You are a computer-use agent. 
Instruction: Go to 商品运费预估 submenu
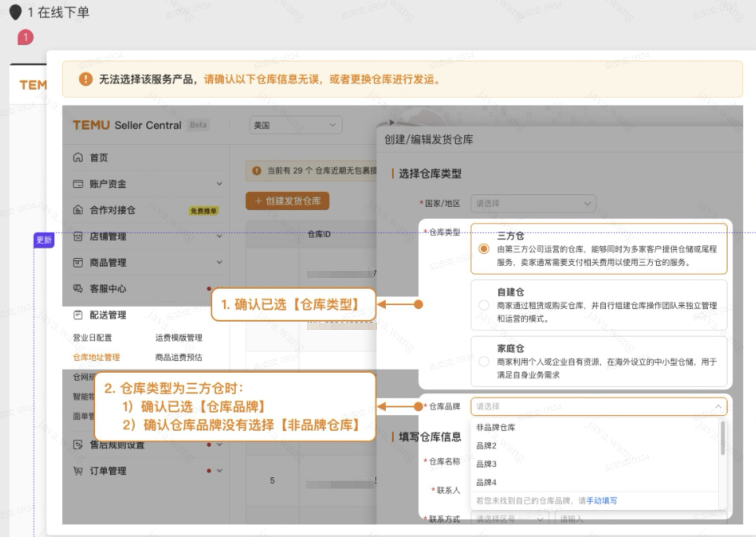click(x=179, y=357)
